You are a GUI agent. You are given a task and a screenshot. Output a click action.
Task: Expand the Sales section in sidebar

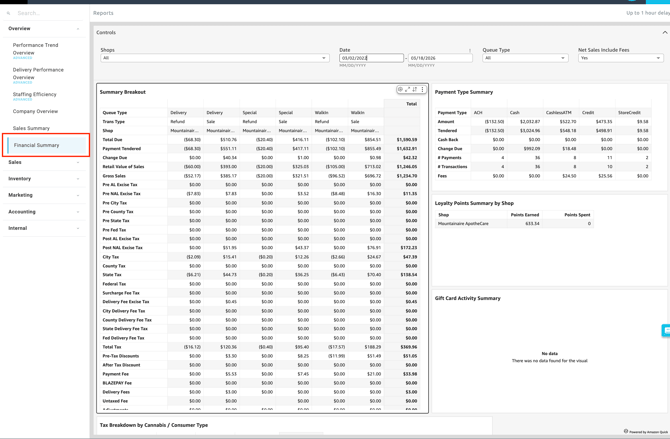pyautogui.click(x=44, y=162)
